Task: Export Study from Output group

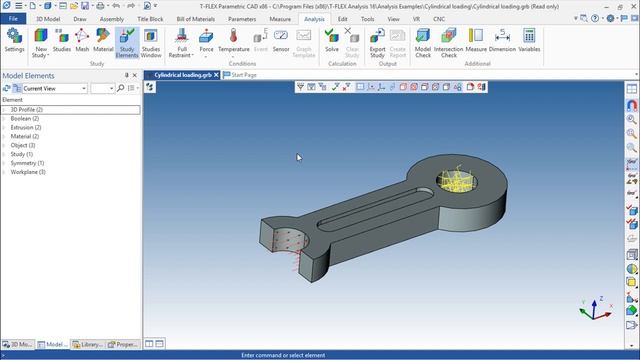Action: coord(377,43)
